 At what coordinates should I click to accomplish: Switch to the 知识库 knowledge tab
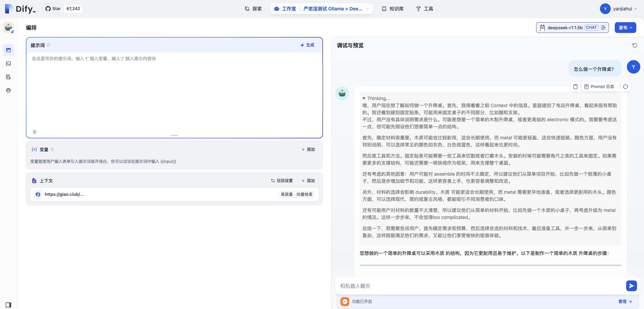(x=393, y=9)
